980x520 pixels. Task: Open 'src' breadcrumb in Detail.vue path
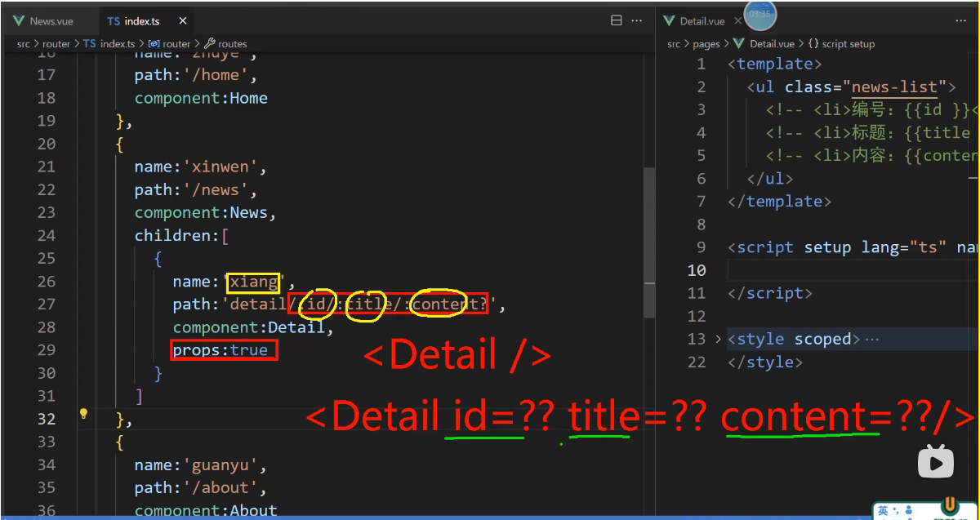tap(674, 44)
